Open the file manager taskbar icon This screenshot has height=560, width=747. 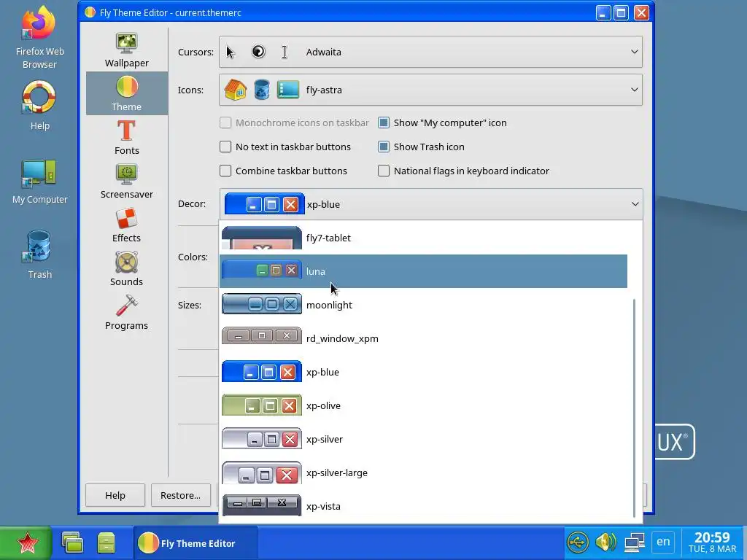click(x=106, y=542)
